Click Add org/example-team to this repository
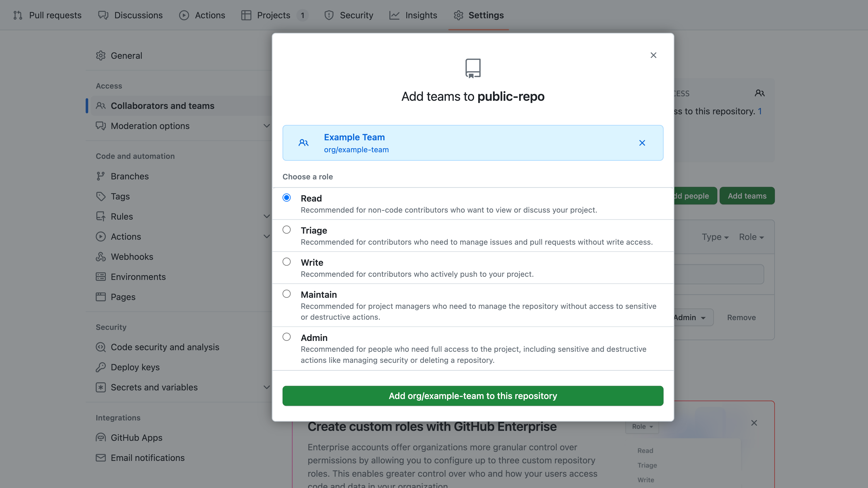The width and height of the screenshot is (868, 488). point(472,396)
